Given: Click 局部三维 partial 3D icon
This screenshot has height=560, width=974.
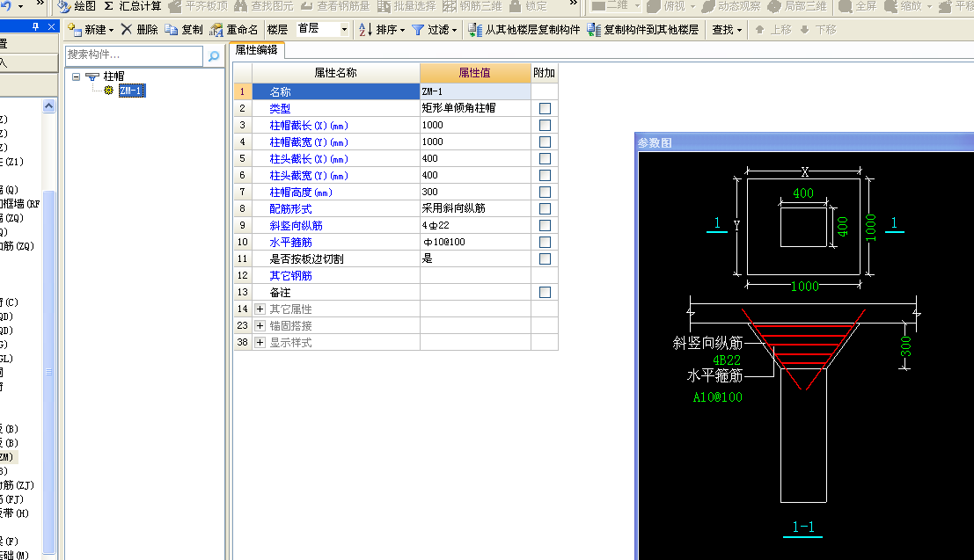Looking at the screenshot, I should (774, 6).
